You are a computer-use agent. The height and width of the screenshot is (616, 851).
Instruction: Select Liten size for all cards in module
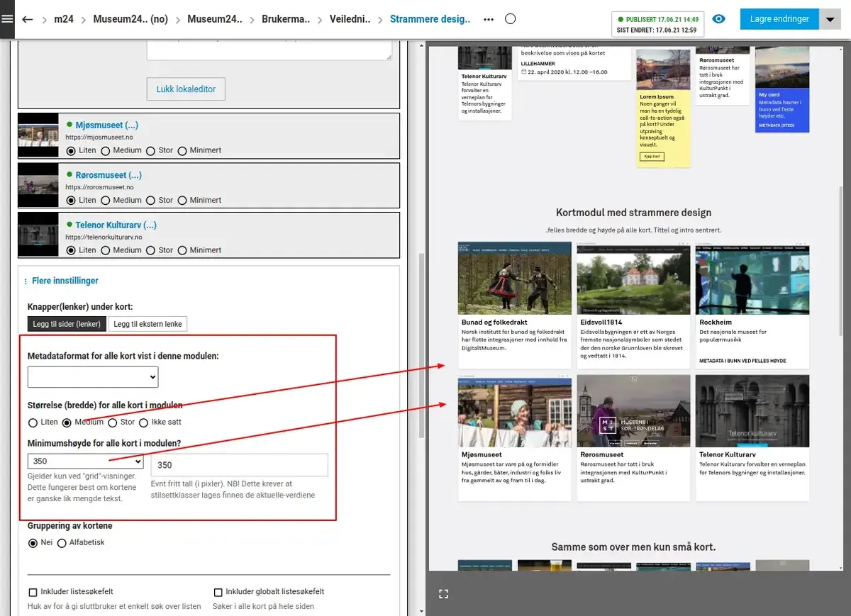click(33, 422)
